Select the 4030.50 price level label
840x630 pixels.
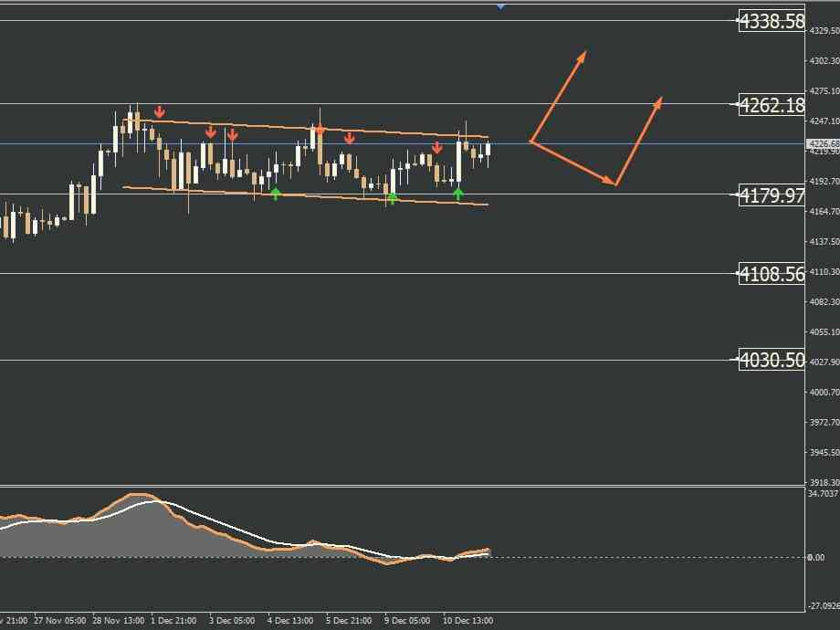pos(772,360)
